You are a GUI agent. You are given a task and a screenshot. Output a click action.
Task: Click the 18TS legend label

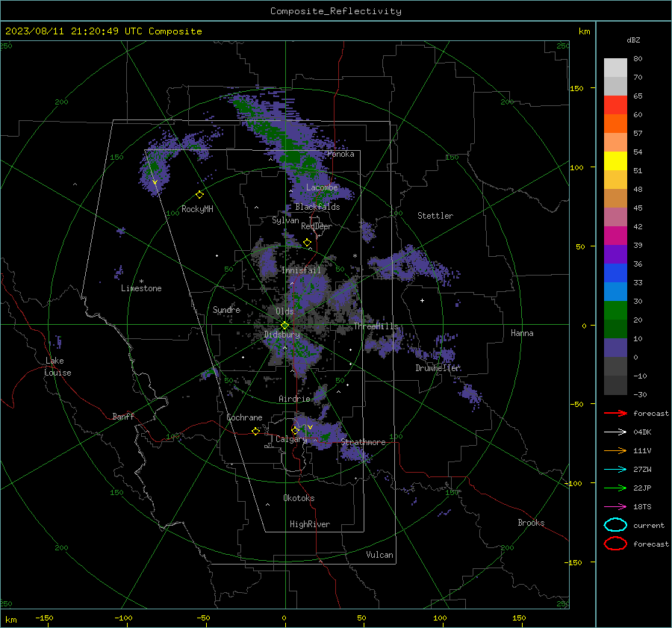click(x=642, y=507)
